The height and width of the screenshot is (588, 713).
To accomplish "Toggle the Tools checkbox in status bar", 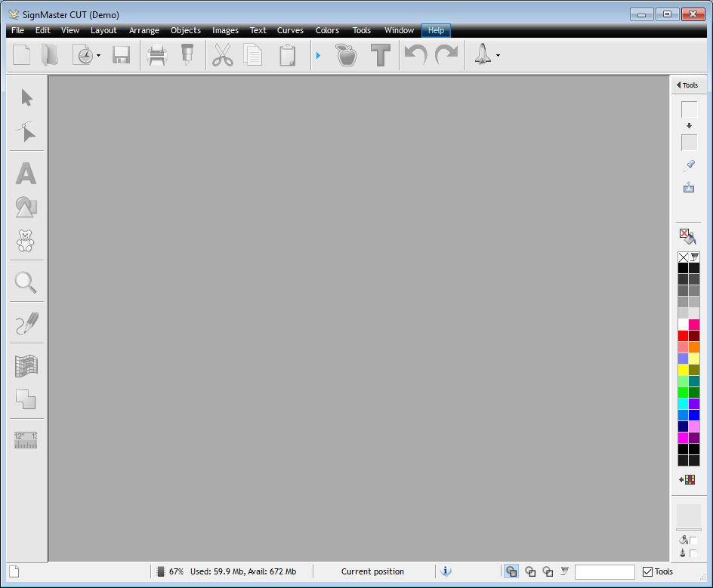I will pos(647,571).
